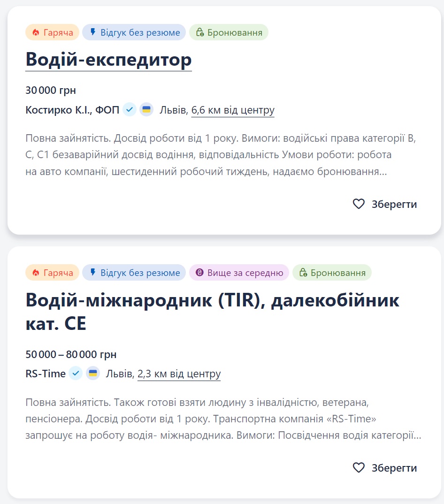Click the company name RS-Time
Screen dimensions: 444x504
pos(45,374)
